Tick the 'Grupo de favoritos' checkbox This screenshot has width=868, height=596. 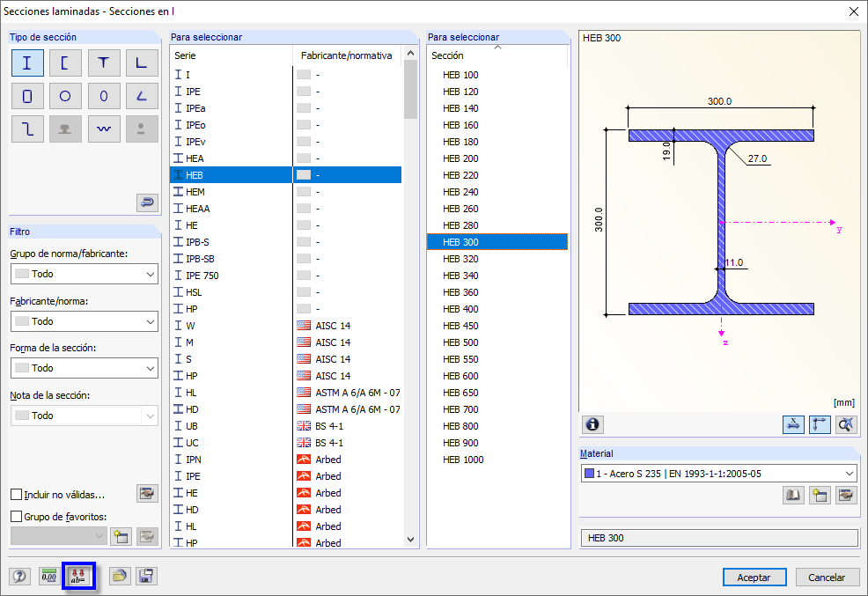pyautogui.click(x=17, y=517)
